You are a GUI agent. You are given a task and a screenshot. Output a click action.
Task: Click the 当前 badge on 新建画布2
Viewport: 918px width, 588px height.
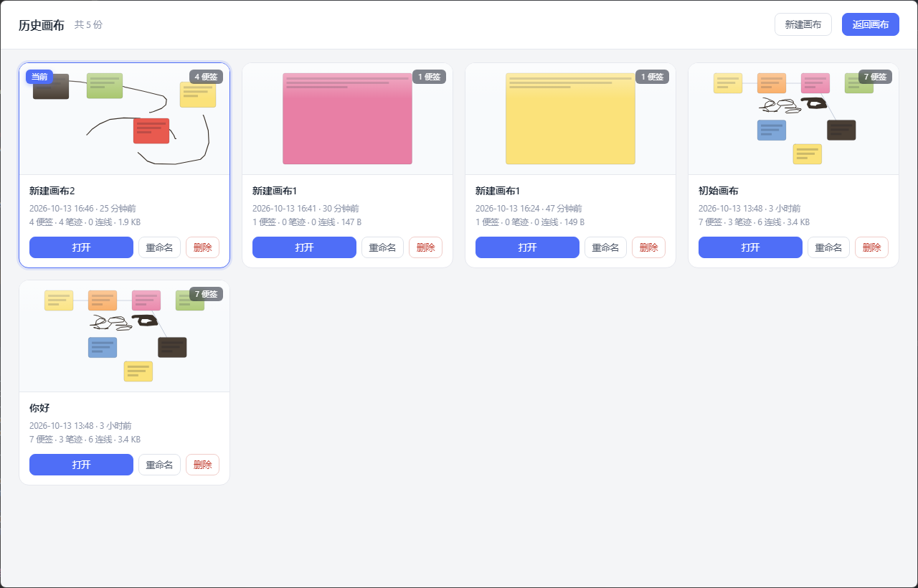pyautogui.click(x=39, y=77)
